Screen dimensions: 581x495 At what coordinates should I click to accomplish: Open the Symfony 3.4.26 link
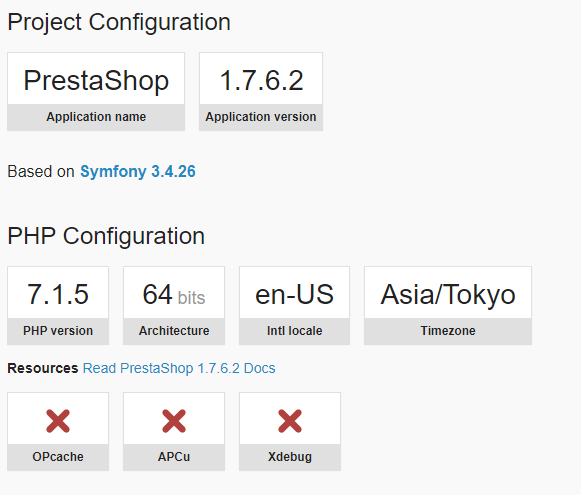click(x=138, y=172)
